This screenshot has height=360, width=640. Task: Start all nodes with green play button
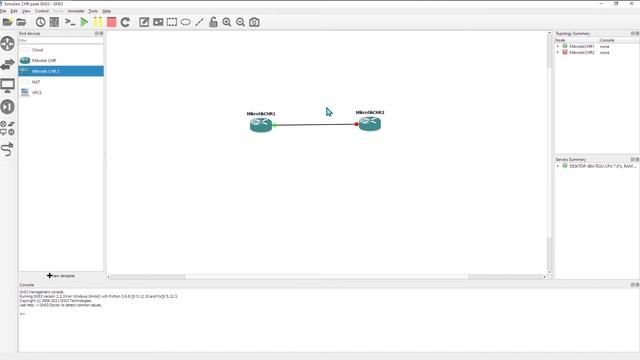[x=84, y=22]
